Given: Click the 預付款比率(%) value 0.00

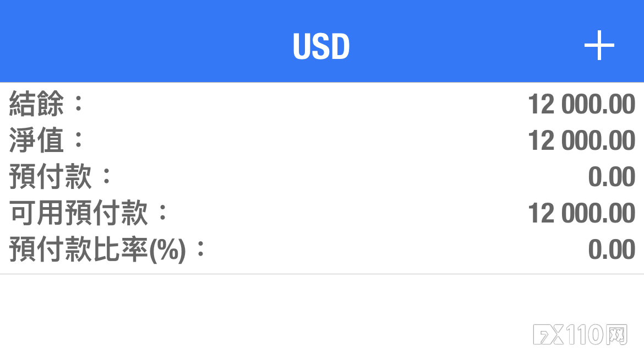Looking at the screenshot, I should 612,249.
